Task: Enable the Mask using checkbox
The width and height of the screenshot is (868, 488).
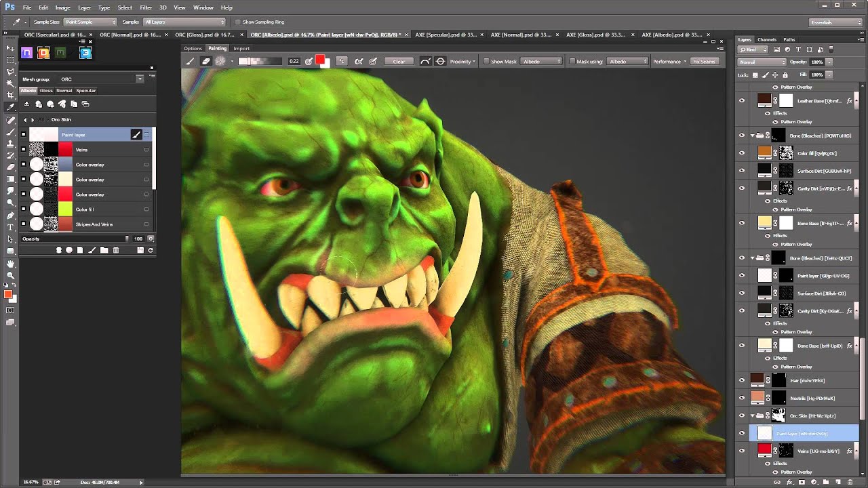Action: (572, 61)
